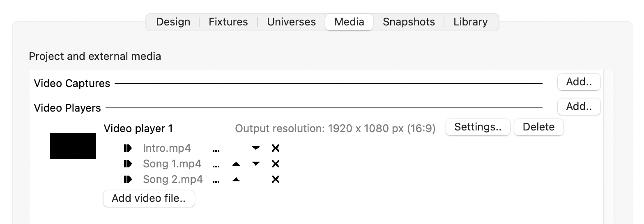
Task: Move Song 1.mp4 up in the list
Action: (x=236, y=164)
